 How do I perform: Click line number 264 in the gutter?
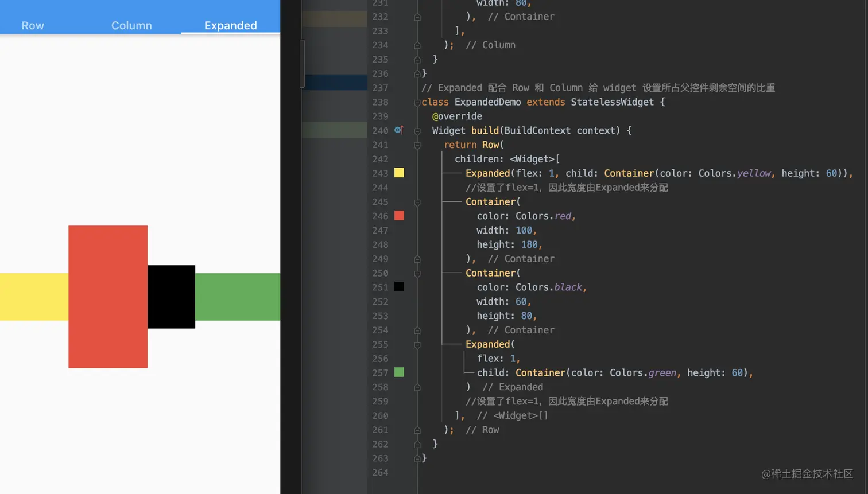coord(380,473)
